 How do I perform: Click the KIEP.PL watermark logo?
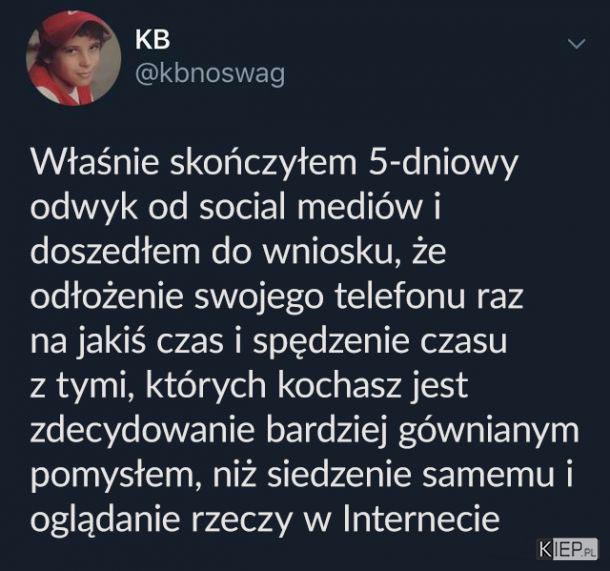click(x=568, y=548)
